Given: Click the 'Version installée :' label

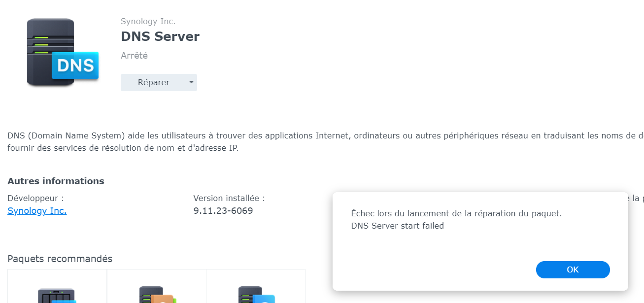Looking at the screenshot, I should tap(229, 198).
